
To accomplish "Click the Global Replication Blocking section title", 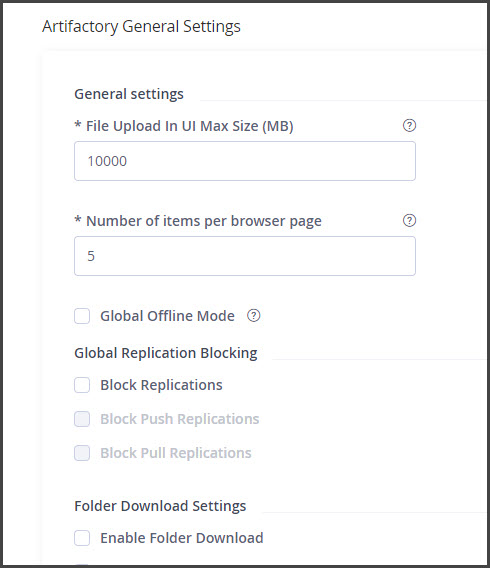I will [x=166, y=353].
